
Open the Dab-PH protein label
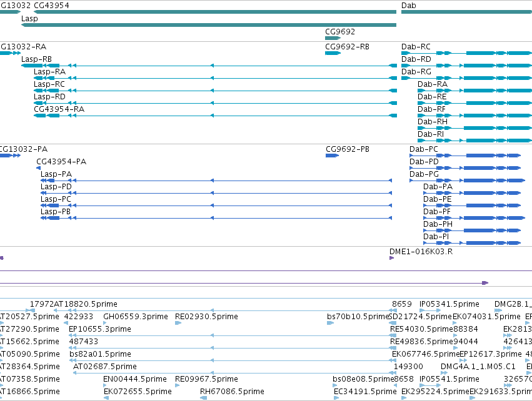(x=438, y=224)
